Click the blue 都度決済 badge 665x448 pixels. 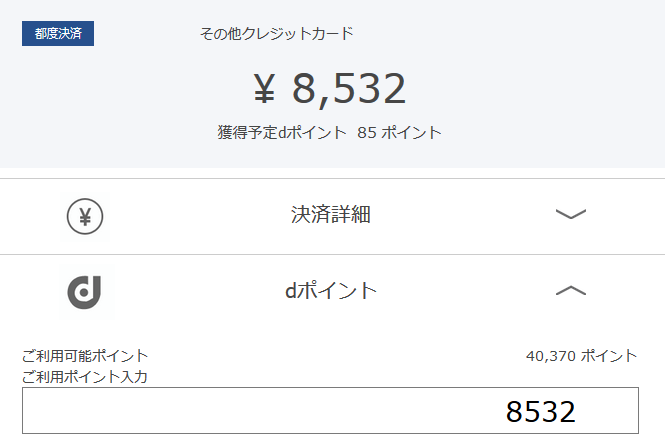(x=58, y=34)
